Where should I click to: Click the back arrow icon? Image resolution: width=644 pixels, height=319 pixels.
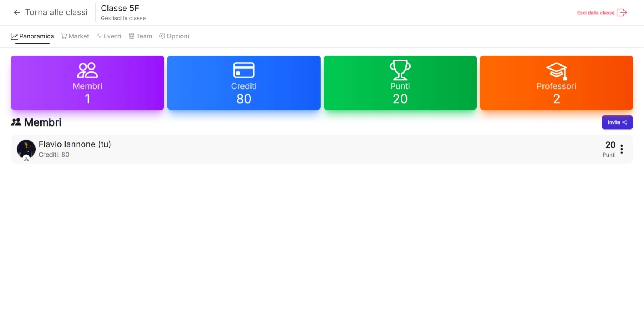tap(17, 13)
